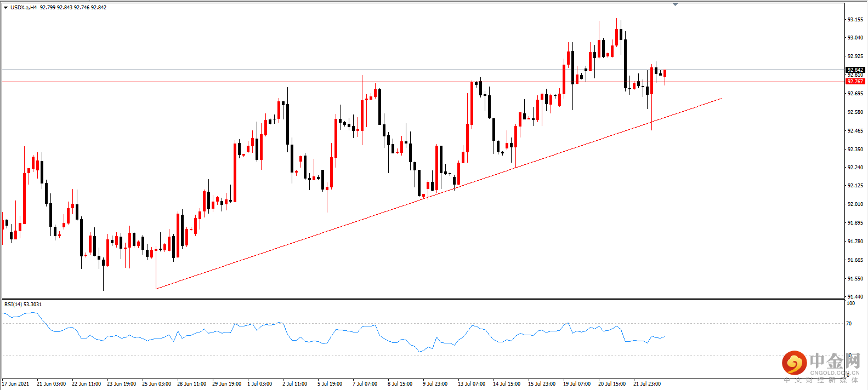Viewport: 868px width, 390px height.
Task: Click the 93.155 price axis label
Action: [855, 19]
